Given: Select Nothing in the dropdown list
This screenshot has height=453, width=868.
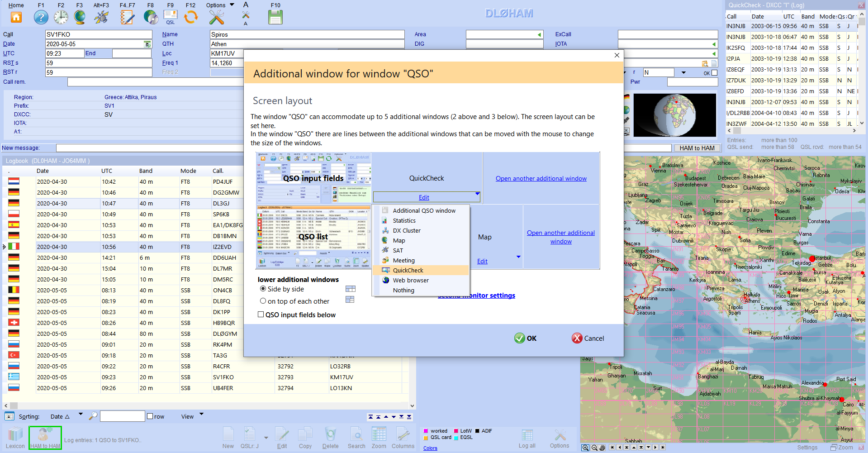Looking at the screenshot, I should pos(421,290).
